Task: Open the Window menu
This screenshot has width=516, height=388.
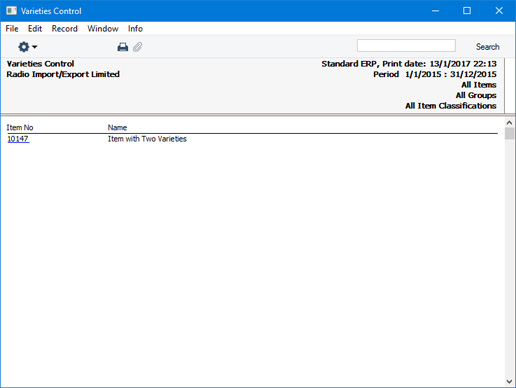Action: [103, 29]
